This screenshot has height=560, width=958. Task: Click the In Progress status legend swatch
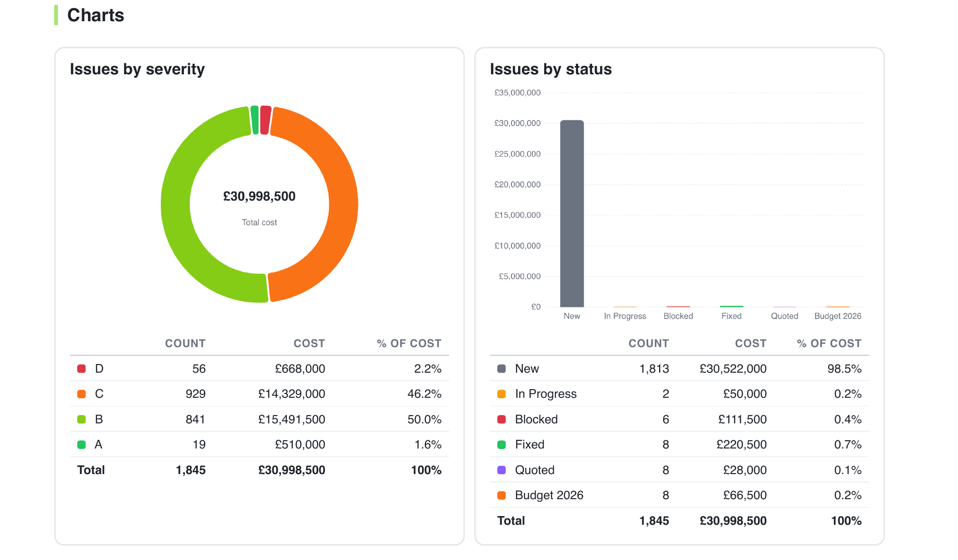[x=502, y=394]
